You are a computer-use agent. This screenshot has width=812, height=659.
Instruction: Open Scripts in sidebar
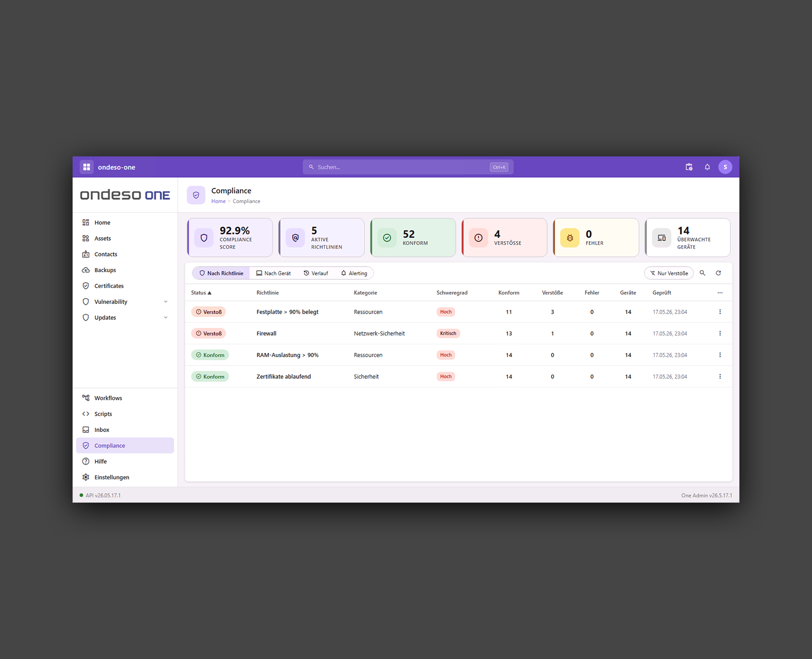(125, 414)
